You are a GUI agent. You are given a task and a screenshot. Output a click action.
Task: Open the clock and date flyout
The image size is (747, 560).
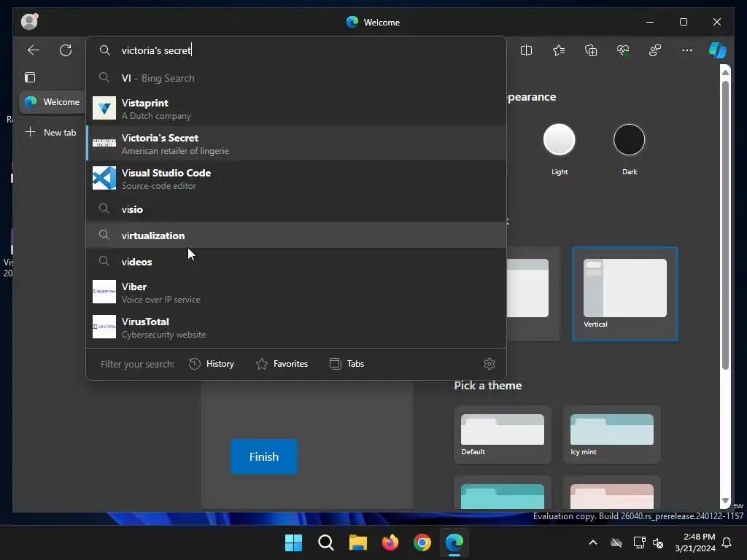pos(695,542)
